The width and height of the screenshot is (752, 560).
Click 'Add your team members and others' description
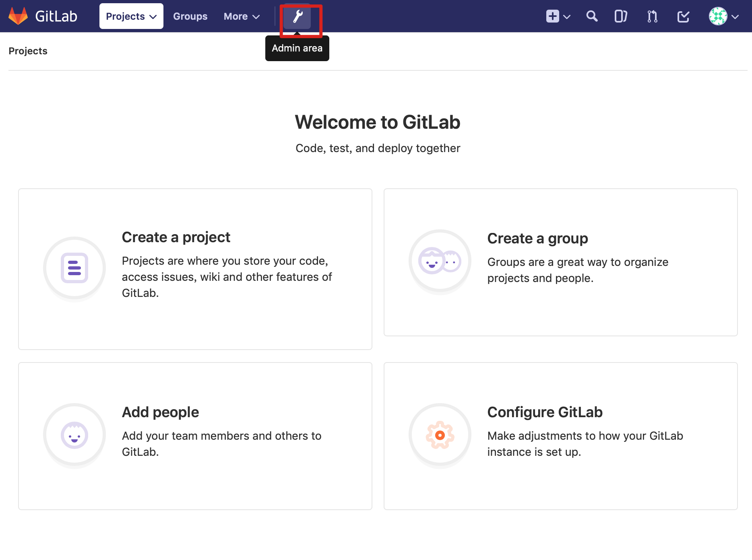coord(221,444)
